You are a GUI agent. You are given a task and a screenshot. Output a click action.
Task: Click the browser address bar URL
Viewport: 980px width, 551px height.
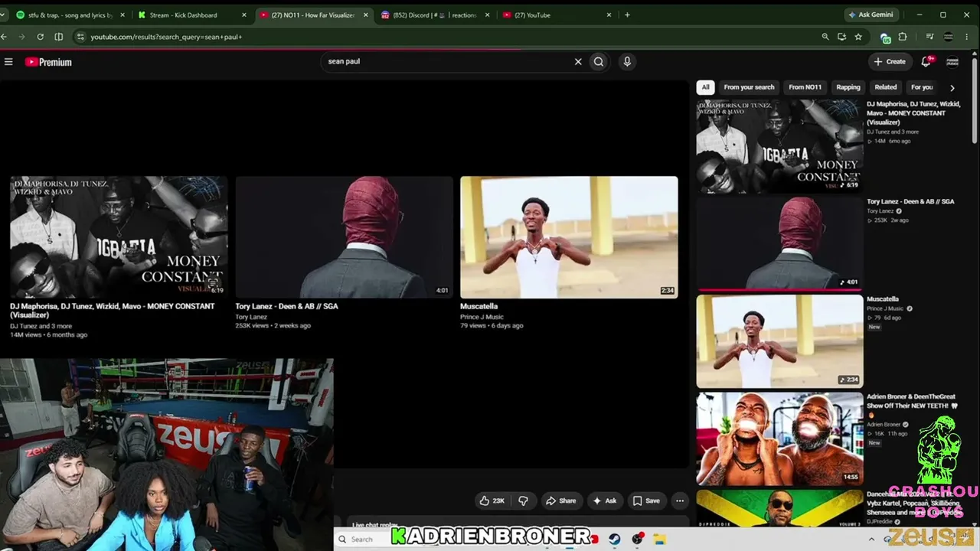tap(166, 37)
